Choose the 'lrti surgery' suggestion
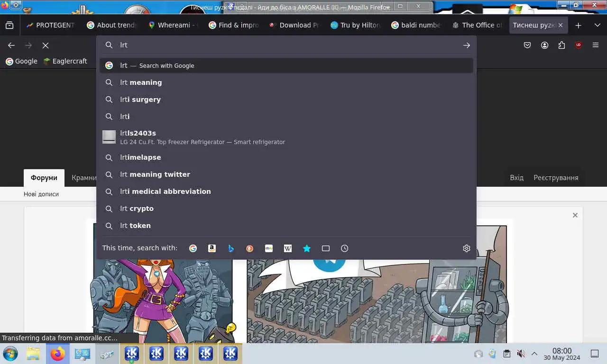 [x=286, y=100]
